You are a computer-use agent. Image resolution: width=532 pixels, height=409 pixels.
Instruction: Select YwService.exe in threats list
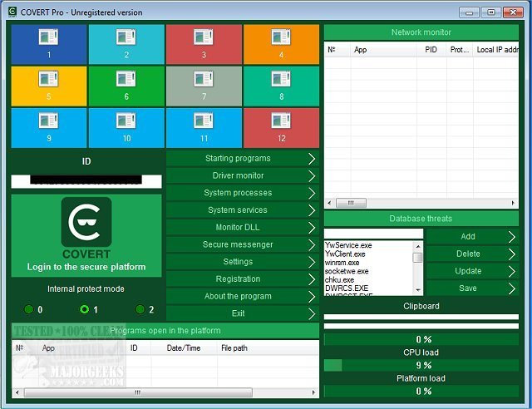click(x=348, y=245)
